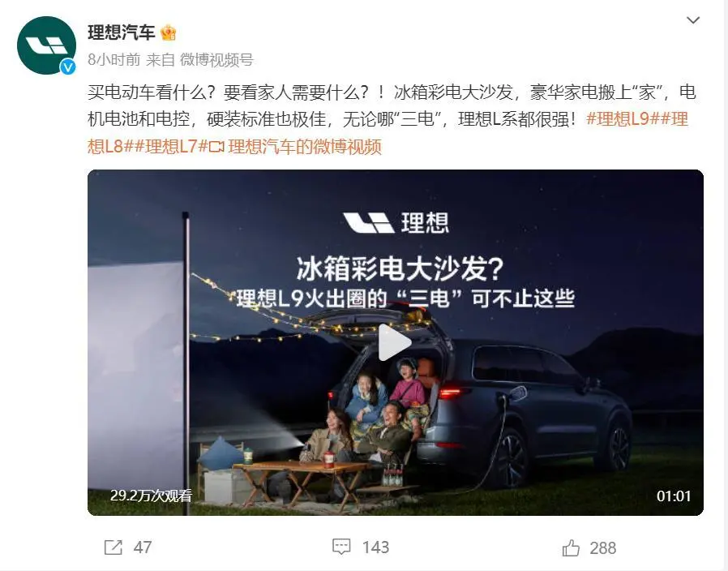The height and width of the screenshot is (571, 728).
Task: Click the repost count 47
Action: coord(143,547)
